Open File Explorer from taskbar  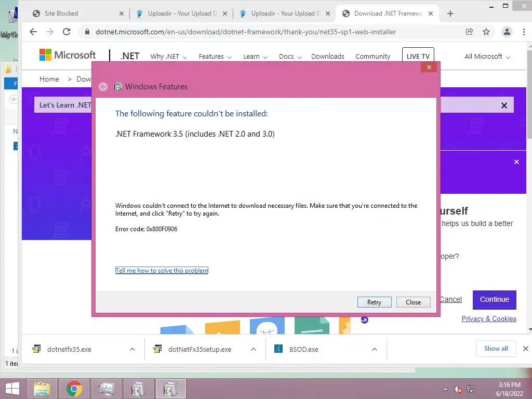42,389
